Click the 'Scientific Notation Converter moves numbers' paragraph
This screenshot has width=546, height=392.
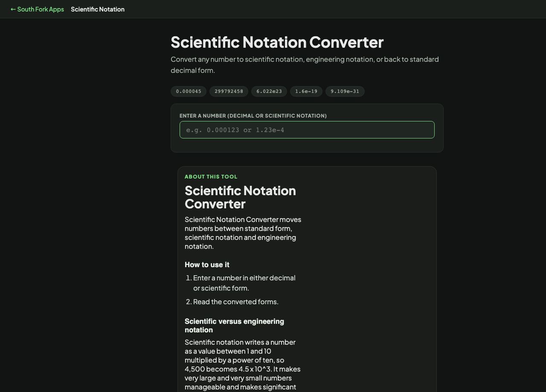[x=243, y=233]
